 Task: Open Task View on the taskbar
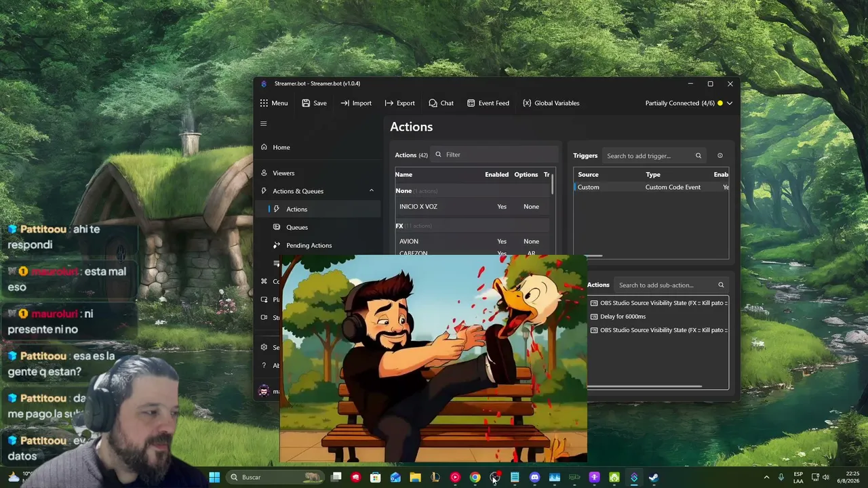[x=336, y=477]
